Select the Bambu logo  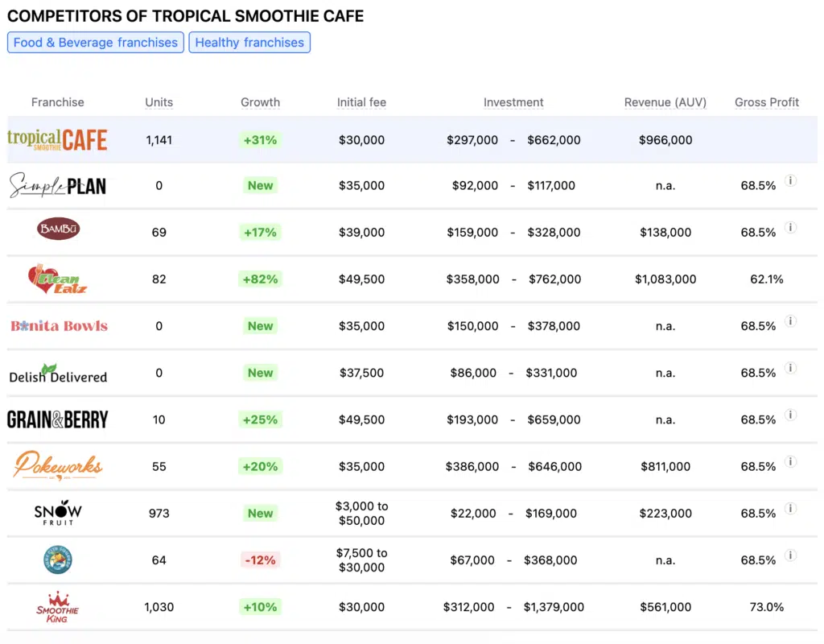[x=58, y=230]
